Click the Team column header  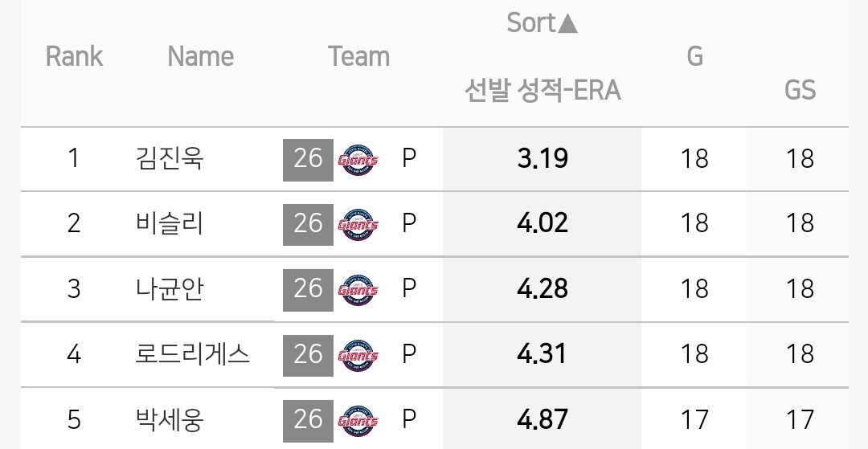[x=358, y=56]
